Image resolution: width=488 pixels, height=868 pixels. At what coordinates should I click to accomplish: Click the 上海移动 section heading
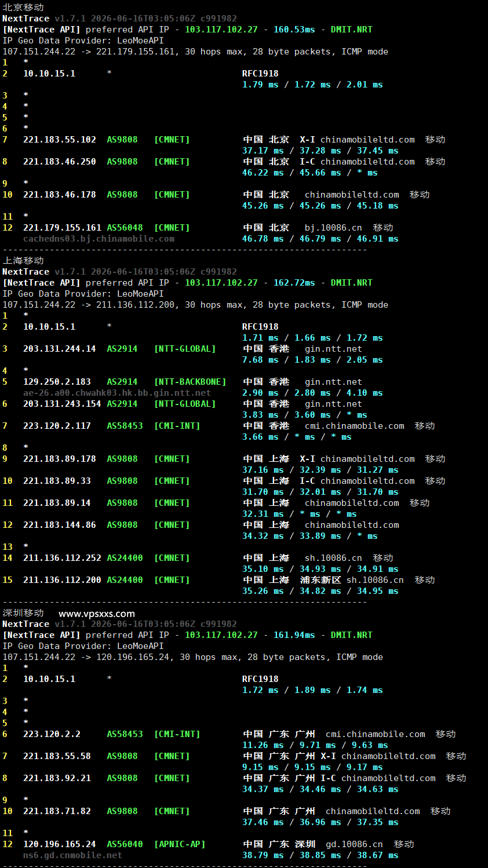[x=23, y=261]
